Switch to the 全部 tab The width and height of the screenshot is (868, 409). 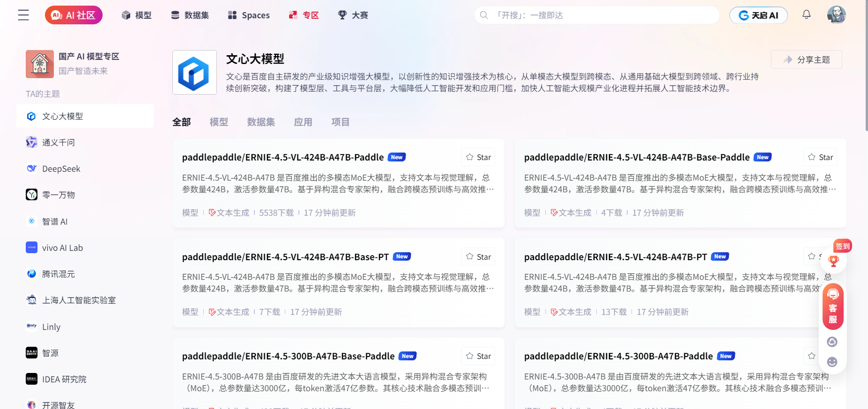[182, 122]
